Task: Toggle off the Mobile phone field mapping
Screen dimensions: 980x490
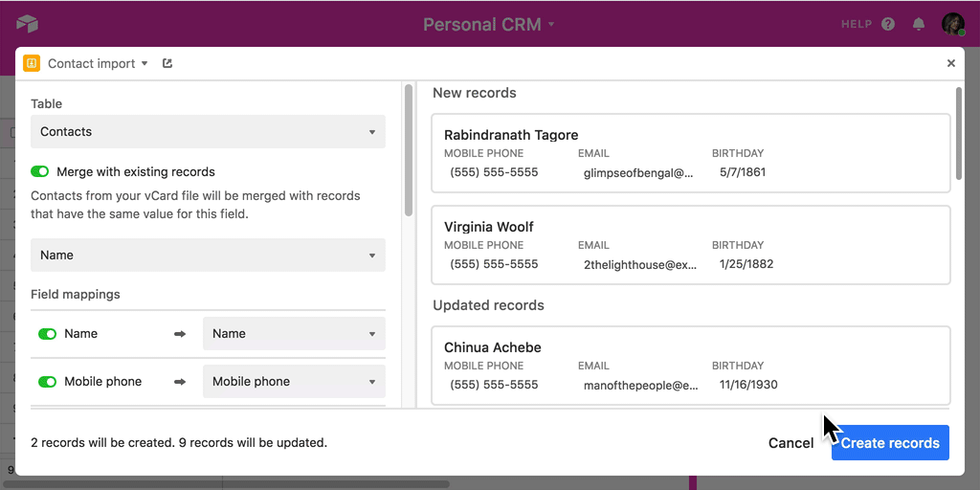Action: click(x=47, y=382)
